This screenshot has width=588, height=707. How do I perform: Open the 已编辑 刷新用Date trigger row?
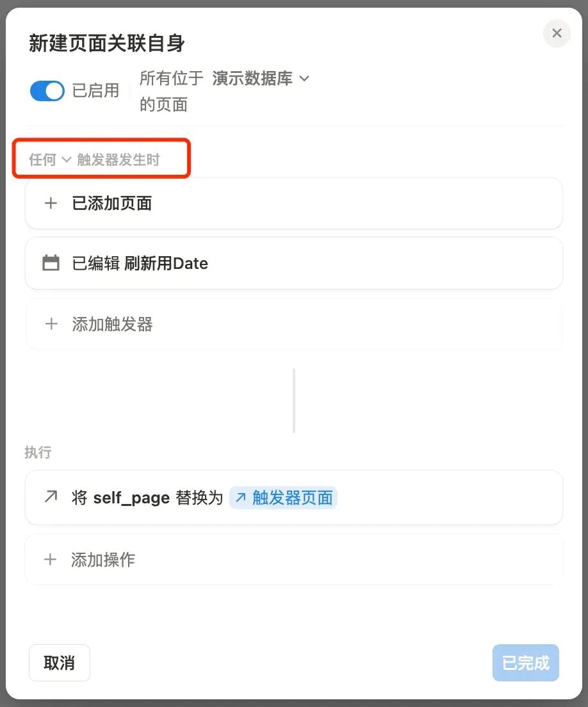pos(293,263)
